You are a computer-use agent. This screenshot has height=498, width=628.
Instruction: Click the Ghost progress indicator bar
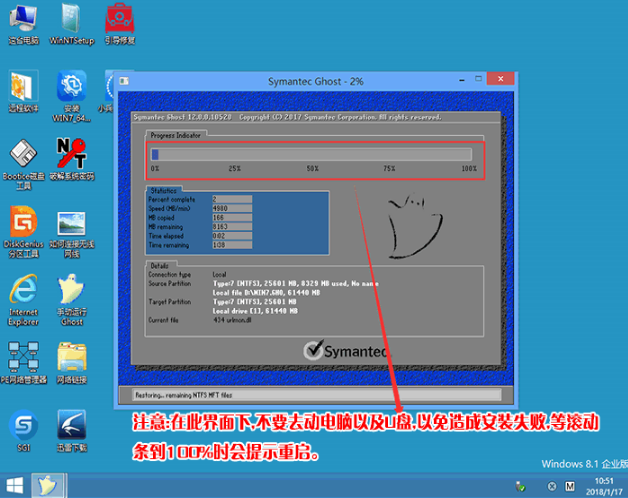click(x=310, y=154)
